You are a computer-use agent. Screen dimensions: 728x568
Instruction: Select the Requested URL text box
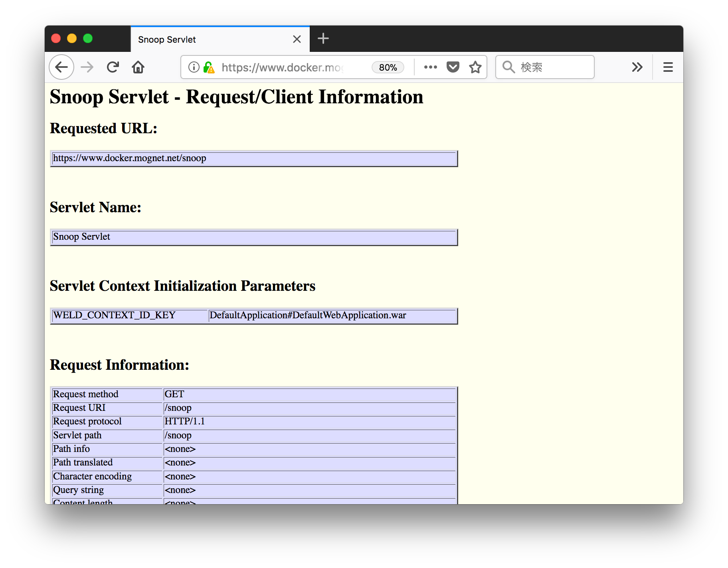(x=253, y=158)
